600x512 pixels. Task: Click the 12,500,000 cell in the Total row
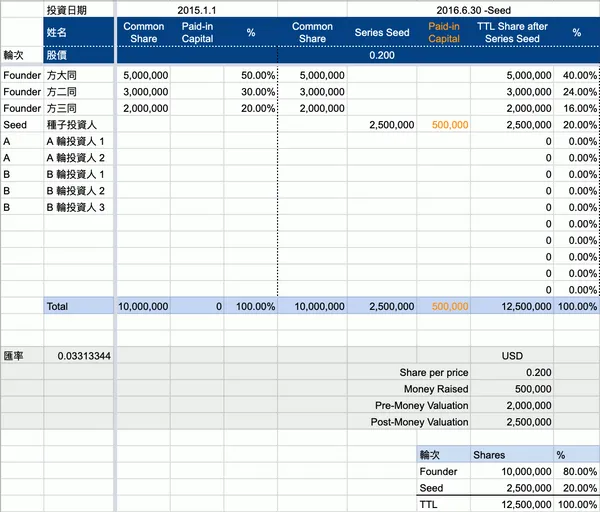point(512,306)
